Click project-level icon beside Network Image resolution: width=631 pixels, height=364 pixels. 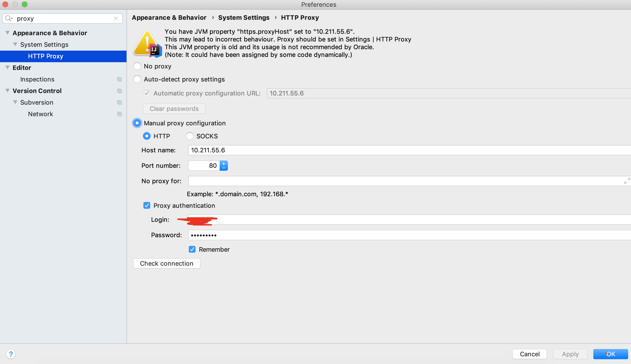(x=119, y=114)
